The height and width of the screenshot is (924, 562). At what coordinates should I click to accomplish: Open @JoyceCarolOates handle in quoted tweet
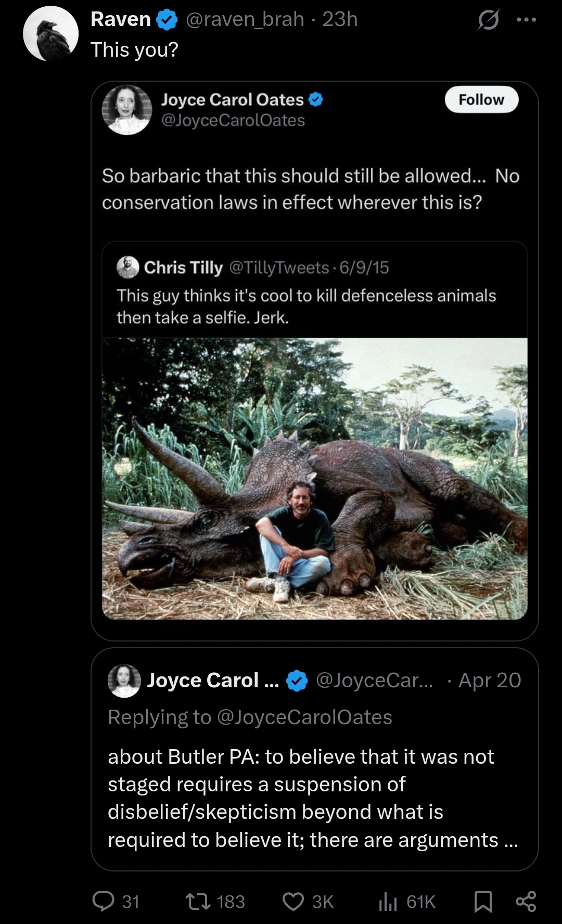(233, 120)
